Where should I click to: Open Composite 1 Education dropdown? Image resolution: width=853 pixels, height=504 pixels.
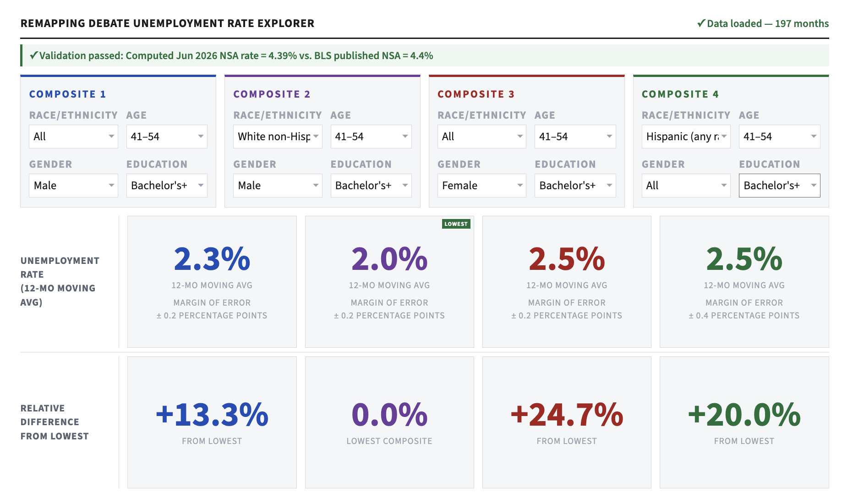[167, 186]
